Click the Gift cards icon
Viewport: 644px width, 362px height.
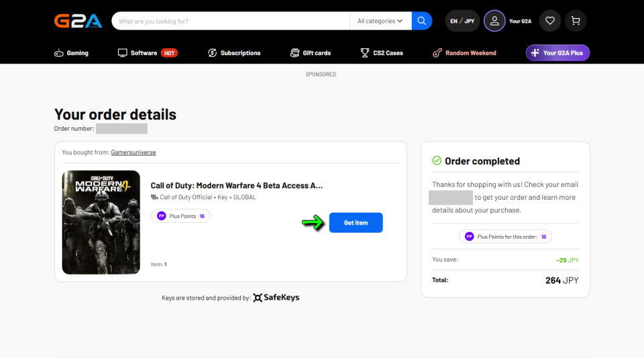(294, 53)
